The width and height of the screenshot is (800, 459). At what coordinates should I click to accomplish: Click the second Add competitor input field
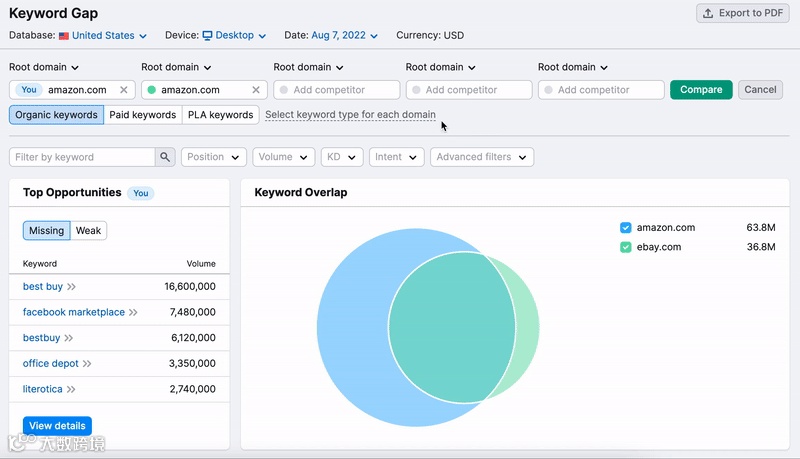[469, 90]
